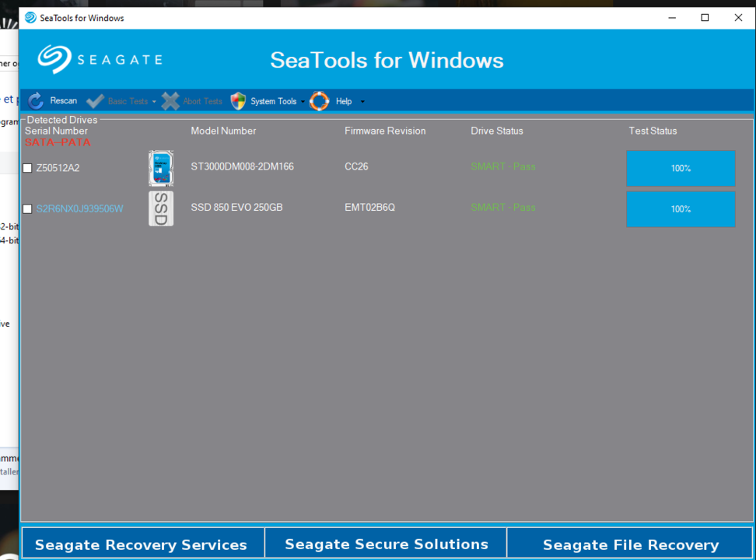This screenshot has width=756, height=560.
Task: Click the Test Status column header
Action: tap(653, 131)
